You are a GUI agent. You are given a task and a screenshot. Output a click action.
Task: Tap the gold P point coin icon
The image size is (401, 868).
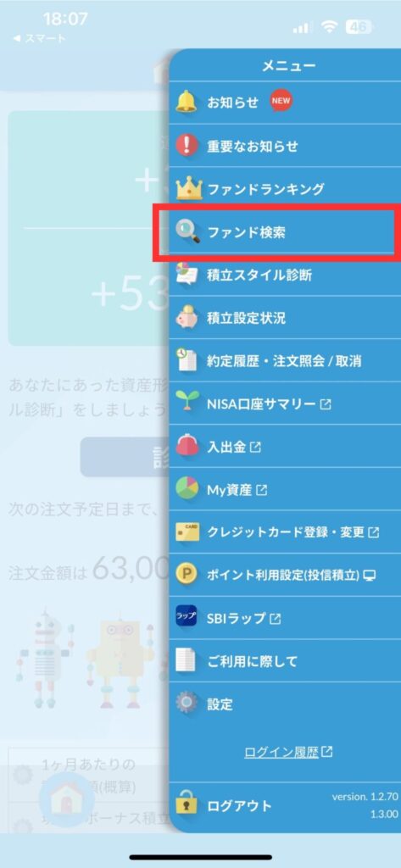[187, 574]
